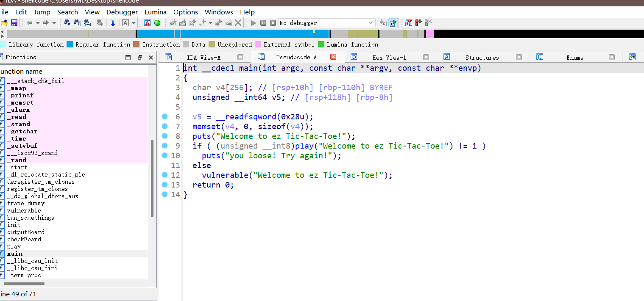Viewport: 644px width, 301px height.
Task: Click the convert to data icon
Action: [x=183, y=23]
